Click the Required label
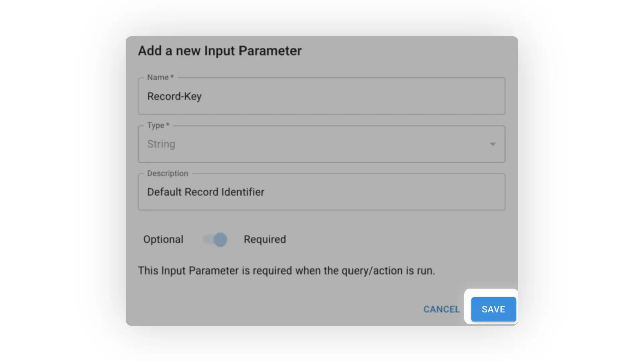 click(265, 239)
